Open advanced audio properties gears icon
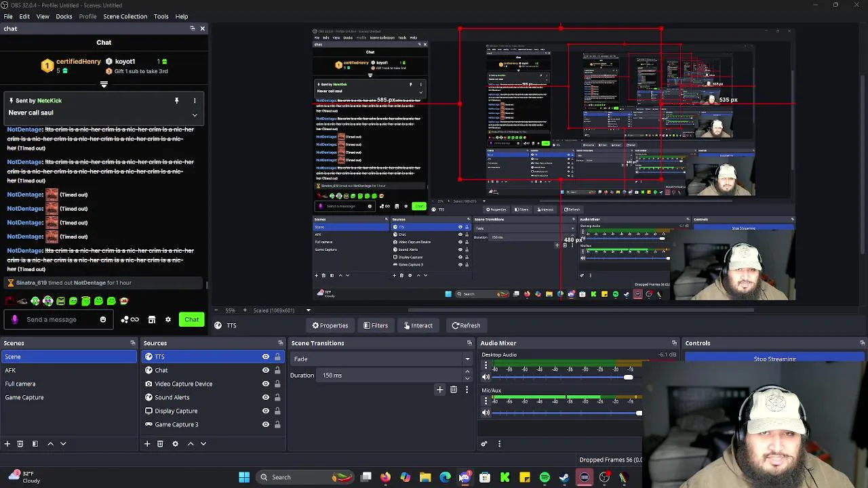The image size is (868, 488). (484, 444)
